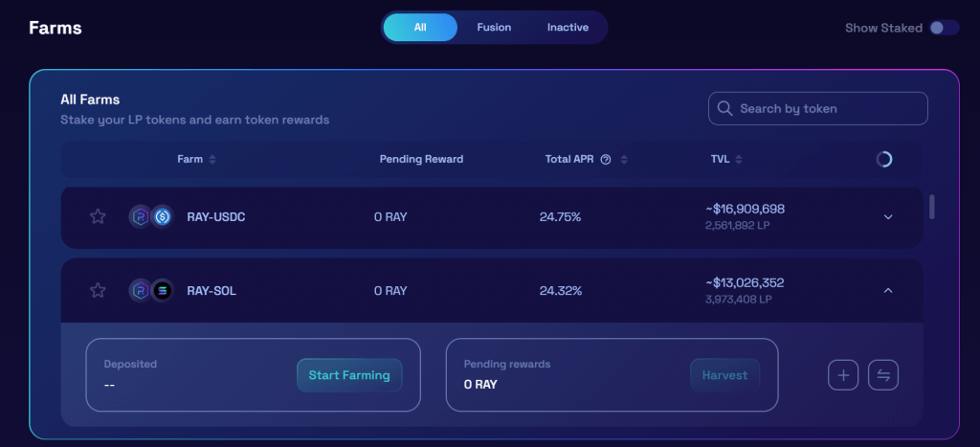Sort farms by Total APR arrows
This screenshot has width=980, height=447.
coord(625,160)
